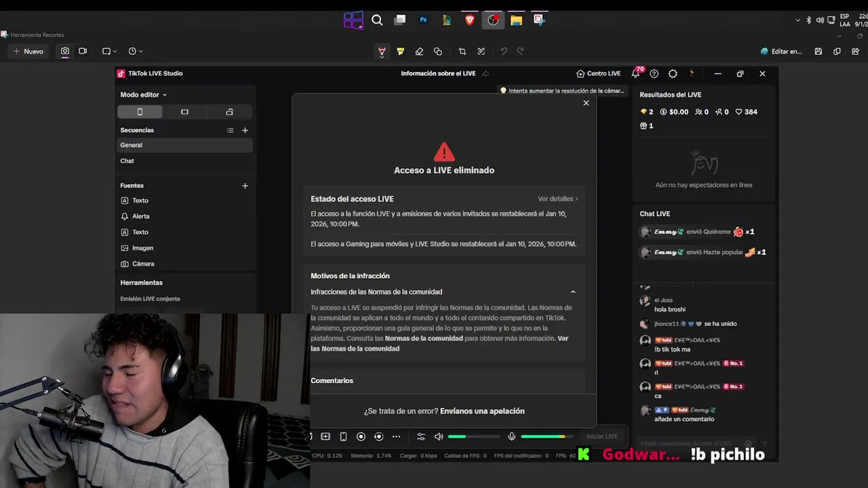Viewport: 868px width, 488px height.
Task: Open the snip shape mode dropdown
Action: tap(109, 51)
